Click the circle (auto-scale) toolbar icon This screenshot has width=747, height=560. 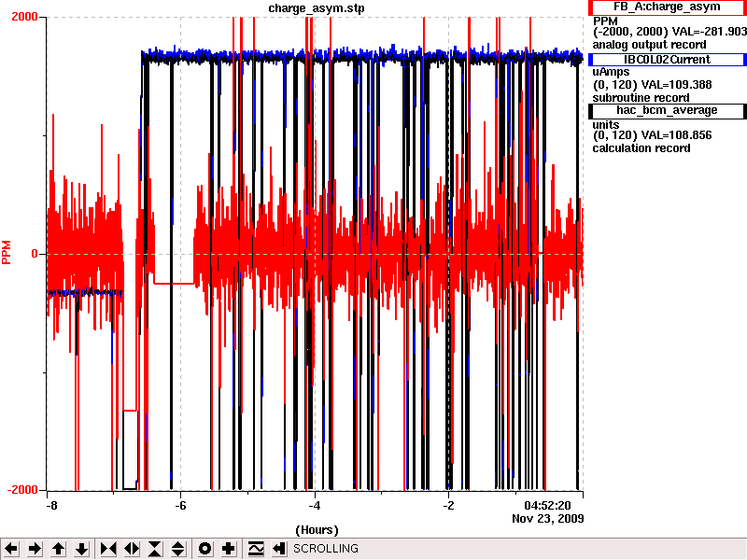(204, 549)
